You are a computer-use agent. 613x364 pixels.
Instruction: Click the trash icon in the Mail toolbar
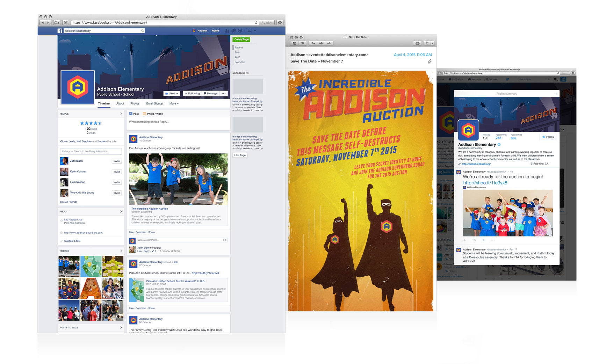pyautogui.click(x=295, y=43)
